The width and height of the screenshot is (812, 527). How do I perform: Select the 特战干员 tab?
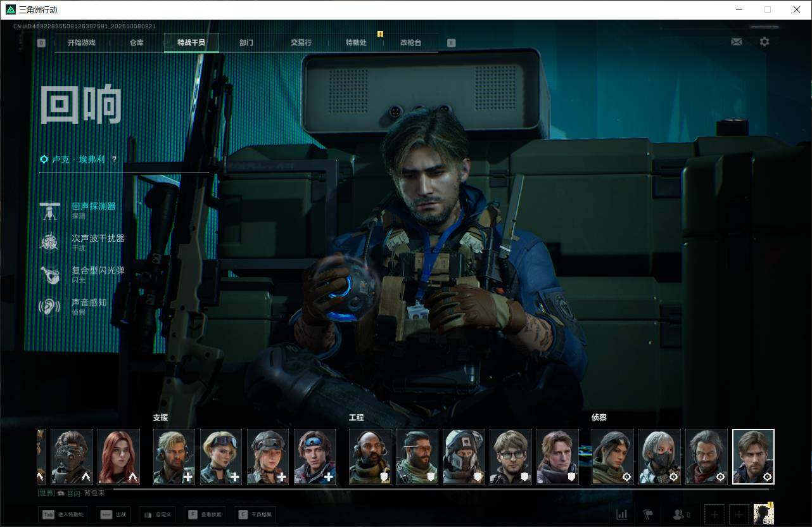191,43
